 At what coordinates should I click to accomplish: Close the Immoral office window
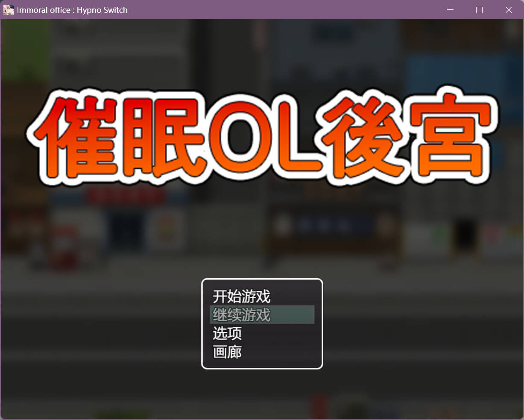tap(509, 10)
